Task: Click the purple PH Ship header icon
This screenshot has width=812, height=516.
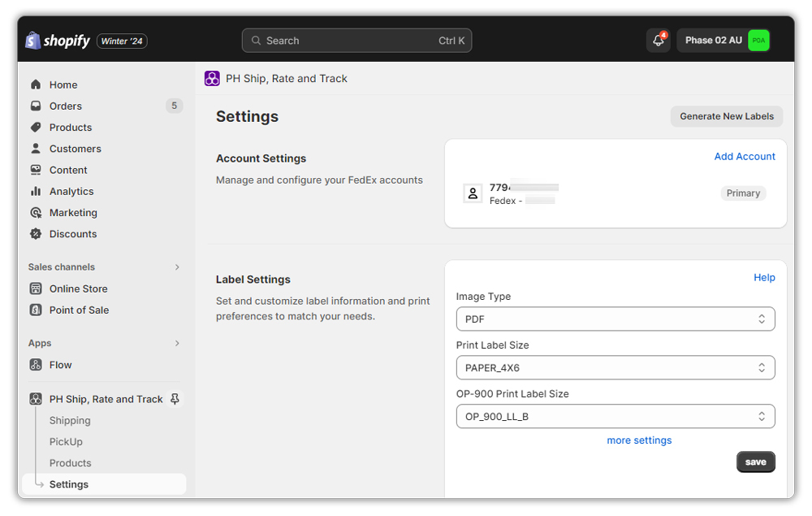Action: [212, 78]
